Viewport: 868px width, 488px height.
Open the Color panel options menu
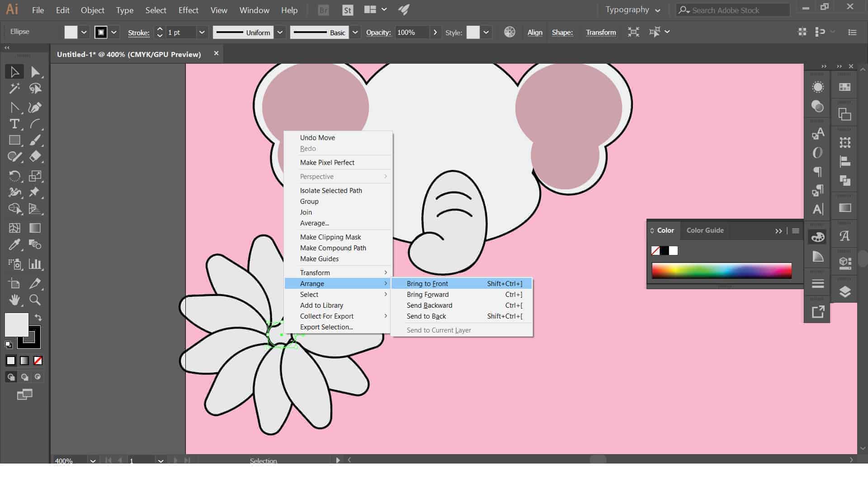coord(796,231)
